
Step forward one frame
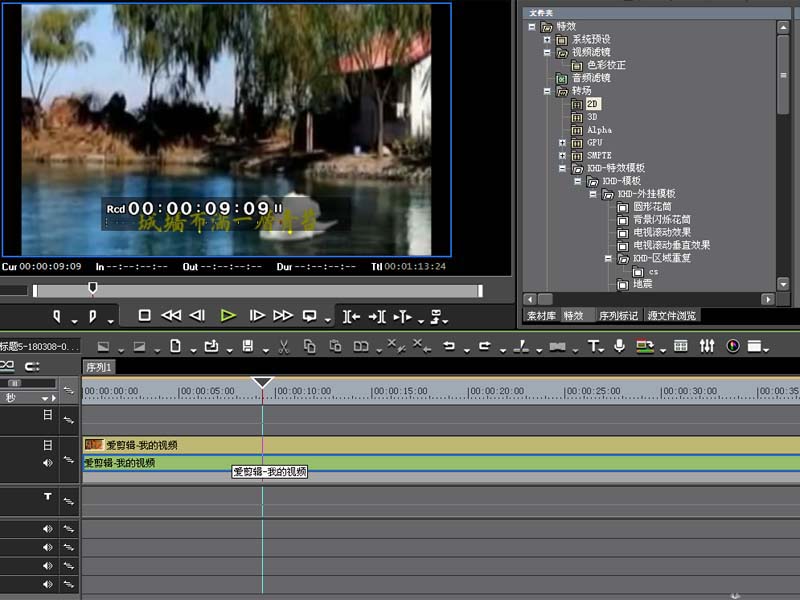[x=257, y=316]
